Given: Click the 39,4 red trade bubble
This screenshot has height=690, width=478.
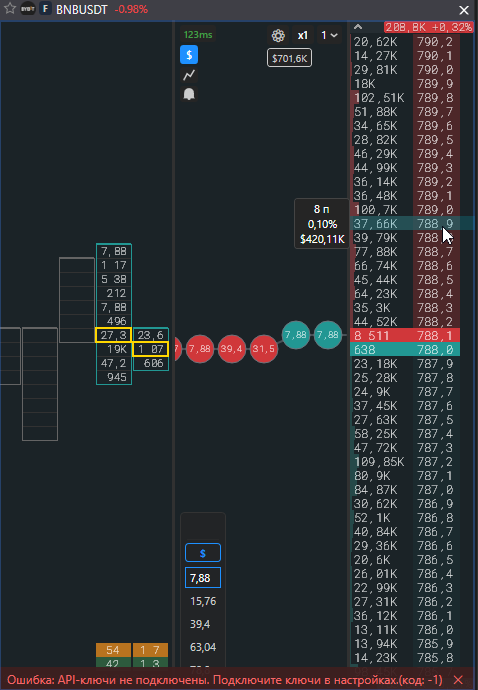Looking at the screenshot, I should (x=232, y=349).
